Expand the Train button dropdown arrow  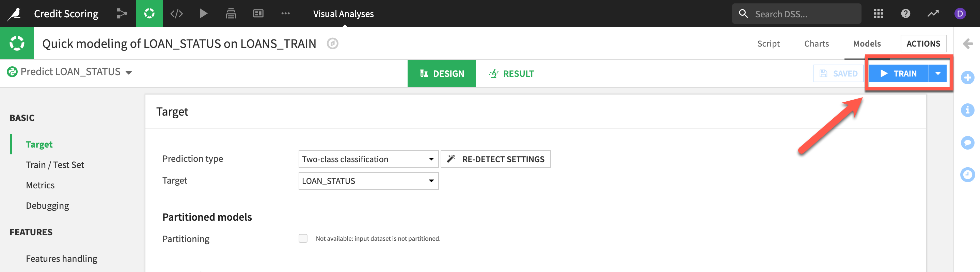point(938,73)
